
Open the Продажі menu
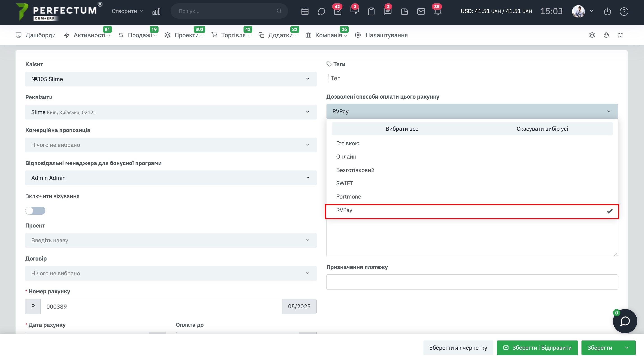click(138, 35)
